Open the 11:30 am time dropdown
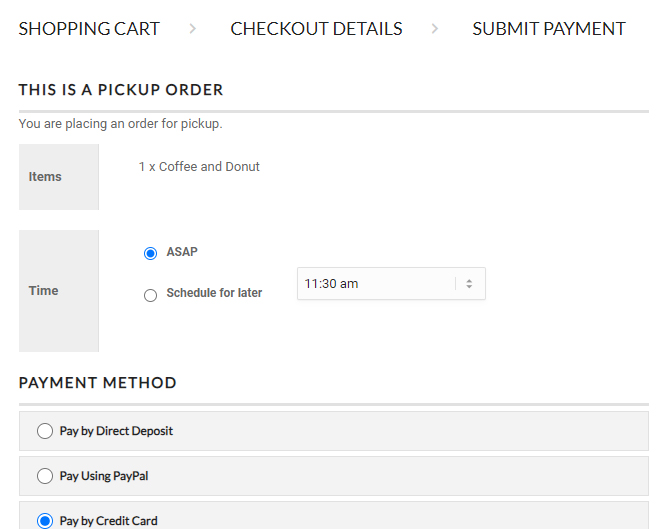The image size is (666, 529). click(x=380, y=284)
